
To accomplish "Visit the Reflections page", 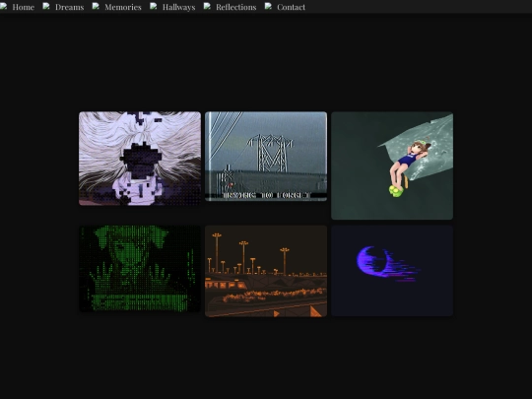I will pos(236,7).
